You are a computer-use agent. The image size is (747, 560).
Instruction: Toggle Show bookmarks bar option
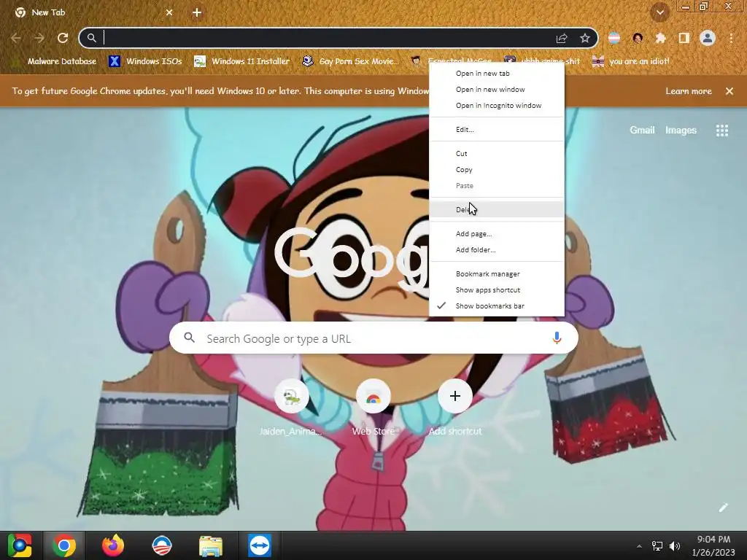(x=497, y=306)
